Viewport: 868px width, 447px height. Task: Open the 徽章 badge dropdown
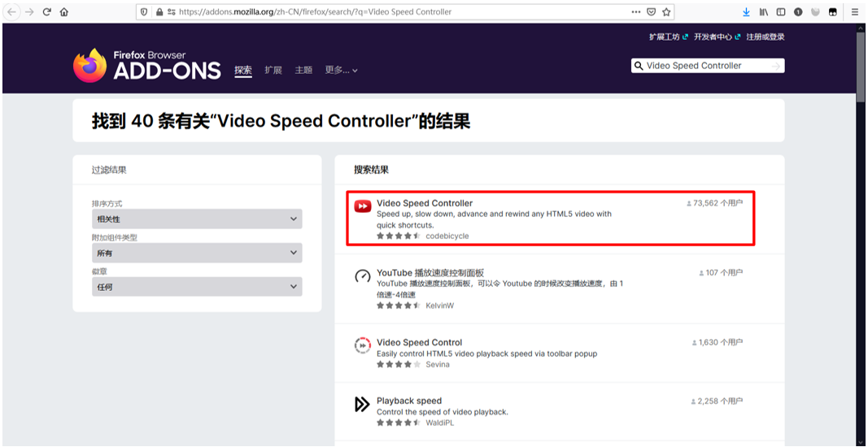(197, 287)
